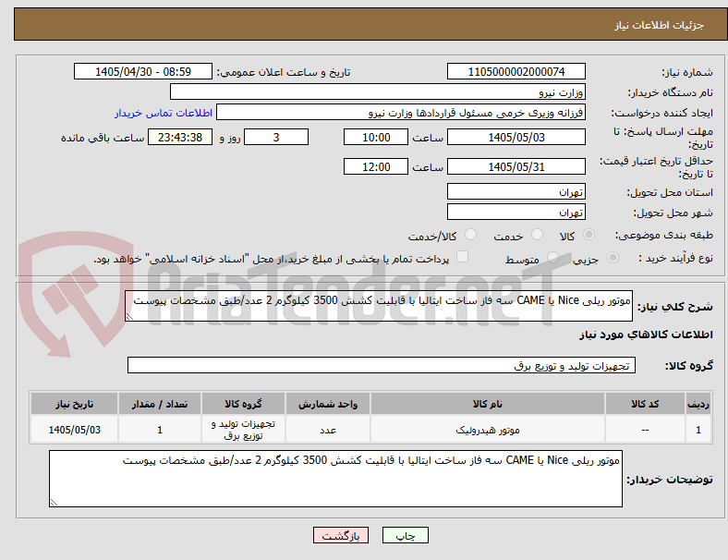Image resolution: width=728 pixels, height=560 pixels.
Task: Click the quantity cell 1 in table
Action: coord(159,430)
